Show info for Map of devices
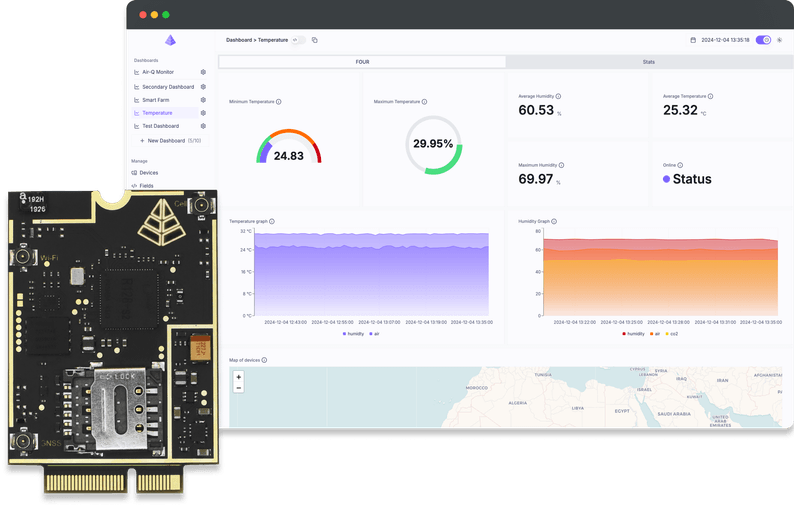 (x=264, y=360)
